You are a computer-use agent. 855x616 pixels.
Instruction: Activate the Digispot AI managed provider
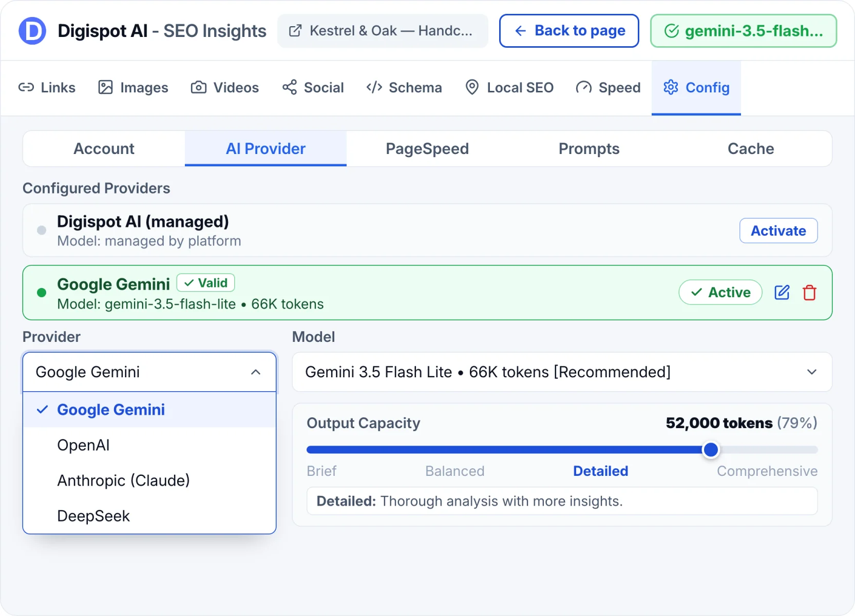[x=778, y=231]
